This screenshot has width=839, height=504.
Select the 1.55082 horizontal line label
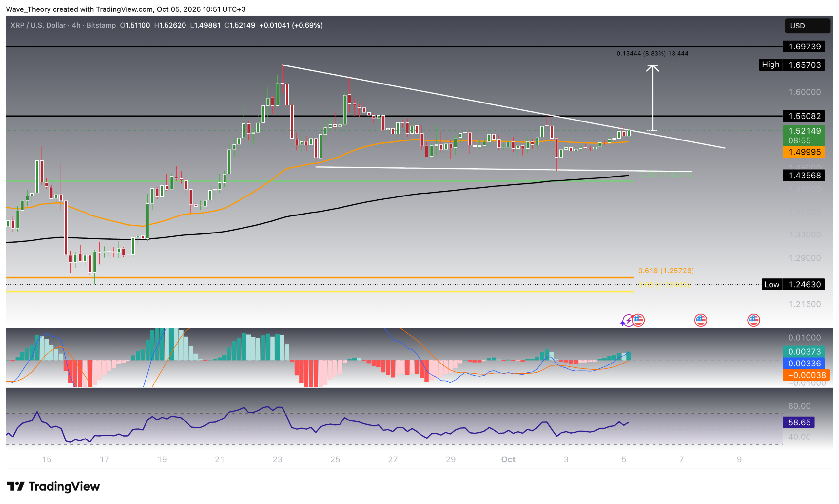tap(804, 116)
